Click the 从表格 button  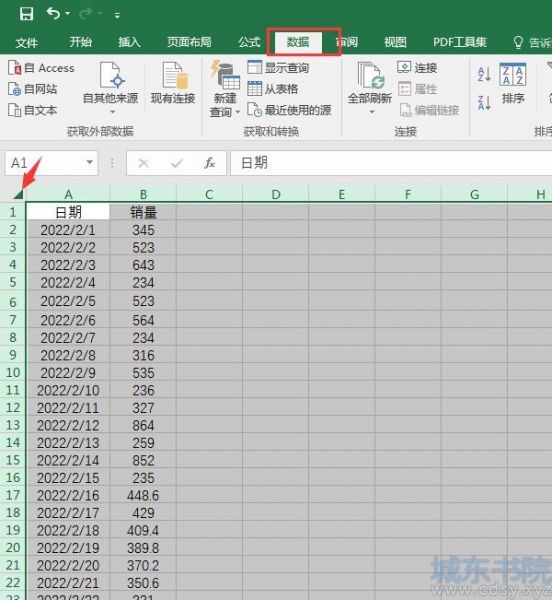(x=272, y=89)
